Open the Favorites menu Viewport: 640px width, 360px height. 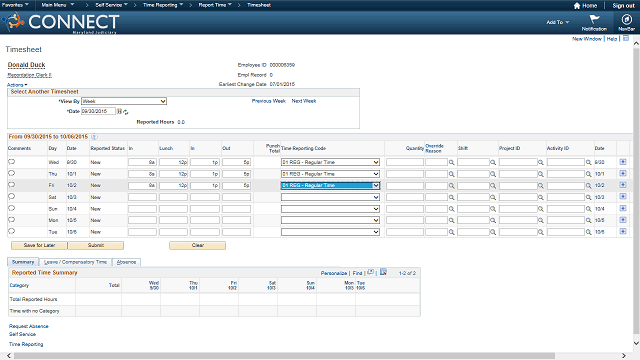(x=15, y=5)
